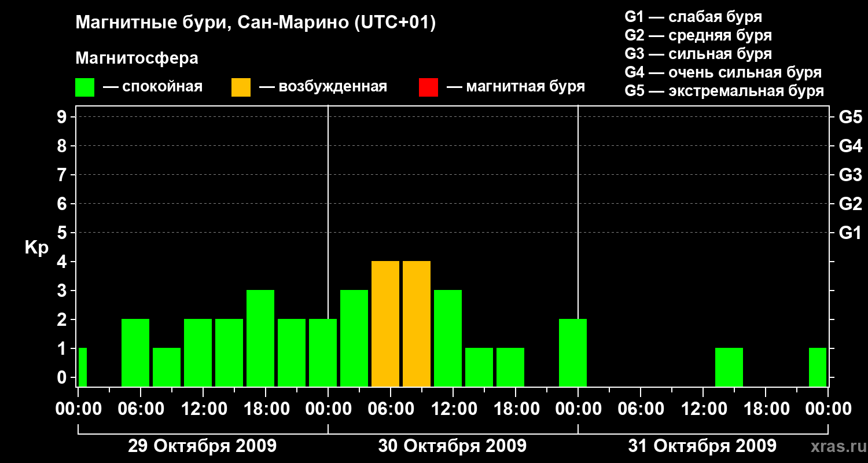868x463 pixels.
Task: Select legend line 'G4 — очень сильная буря'
Action: [x=723, y=72]
